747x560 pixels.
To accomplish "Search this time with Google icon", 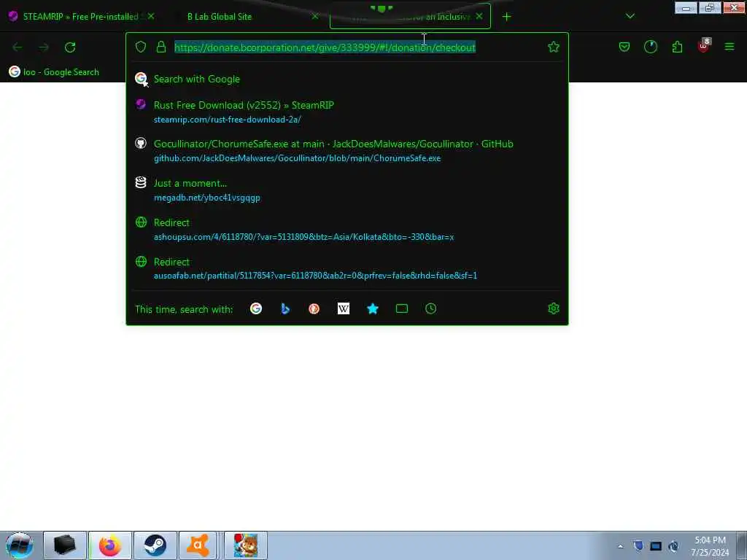I will point(256,308).
